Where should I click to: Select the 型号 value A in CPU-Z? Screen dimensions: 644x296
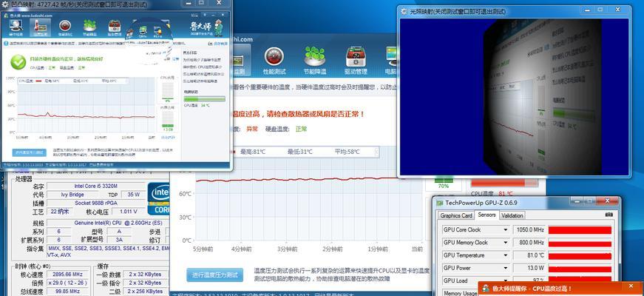[120, 232]
